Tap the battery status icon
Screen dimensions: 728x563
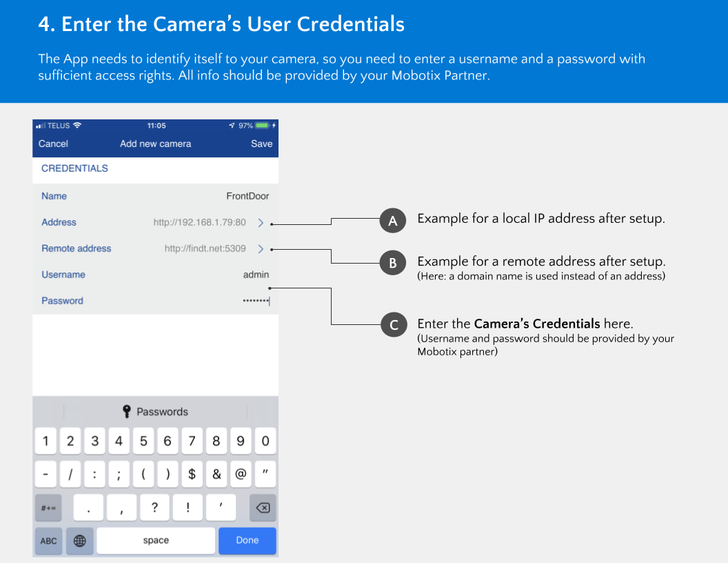[263, 126]
